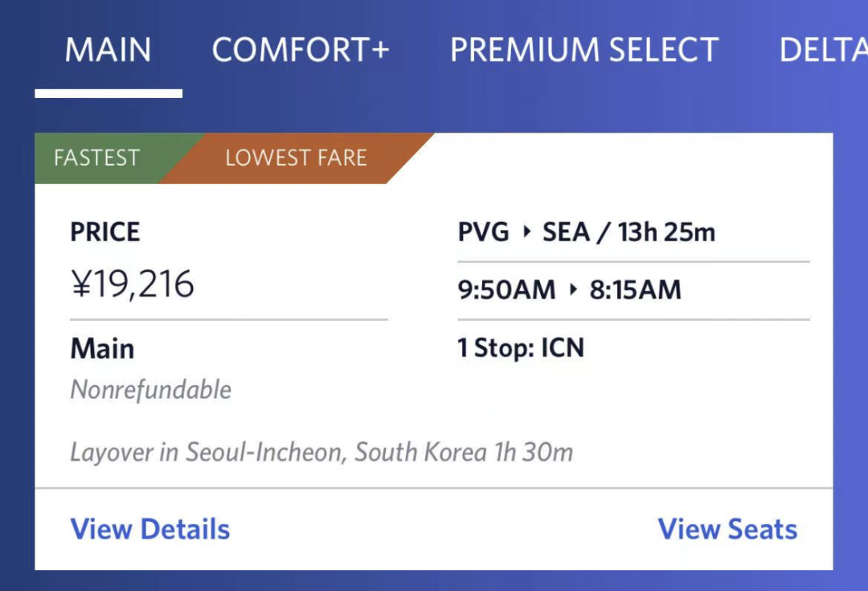Image resolution: width=868 pixels, height=591 pixels.
Task: Click the 8:15AM arrival time
Action: coord(636,289)
